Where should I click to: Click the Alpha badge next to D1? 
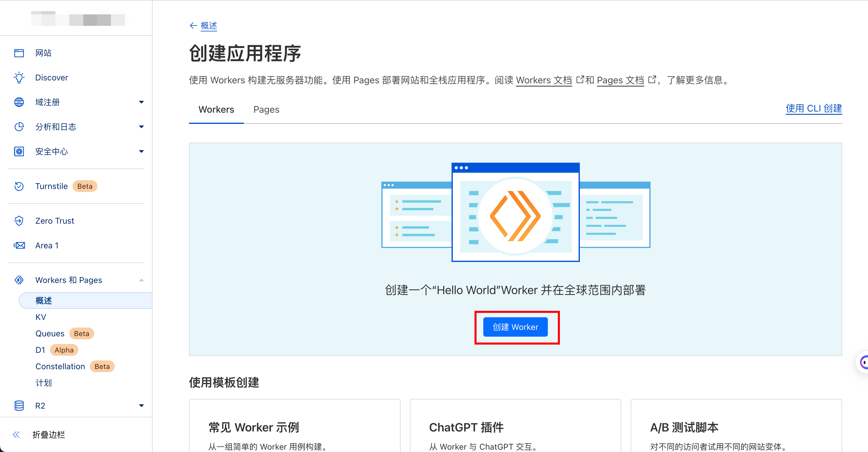coord(64,350)
